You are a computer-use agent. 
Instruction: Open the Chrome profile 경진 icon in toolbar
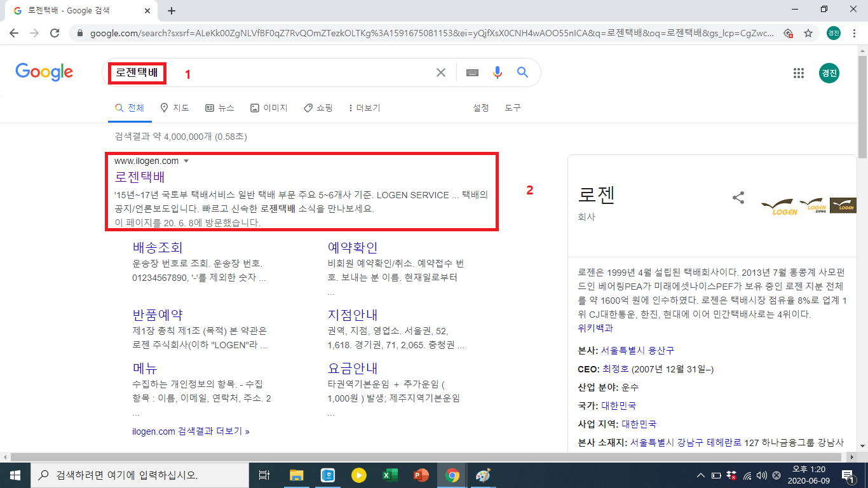[834, 33]
